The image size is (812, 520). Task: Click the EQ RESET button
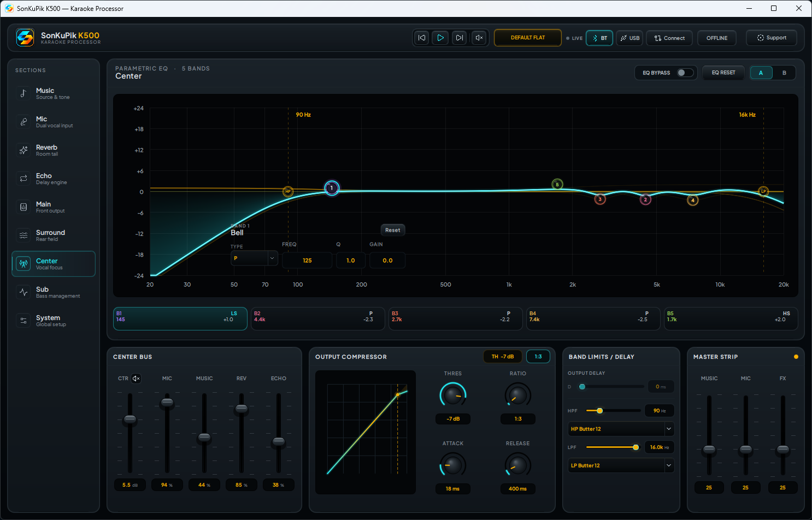723,73
